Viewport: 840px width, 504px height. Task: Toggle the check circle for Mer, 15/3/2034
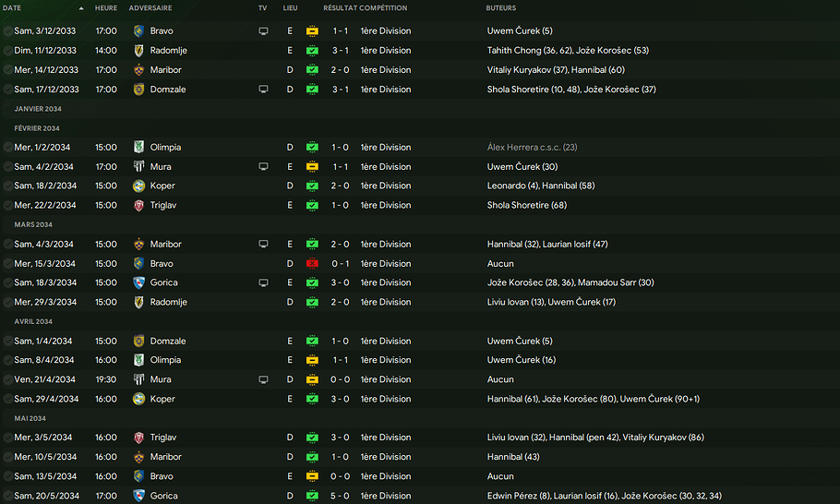pyautogui.click(x=8, y=264)
